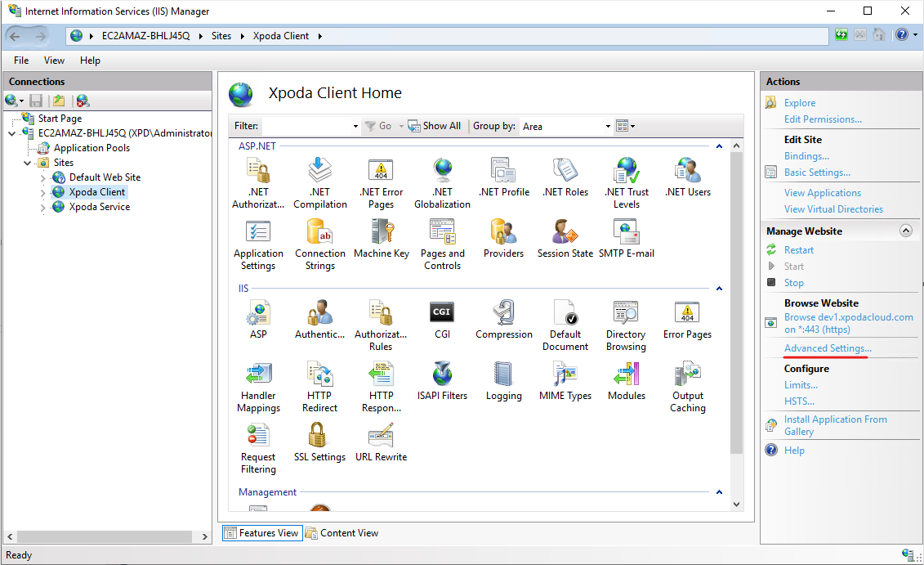Viewport: 924px width, 565px height.
Task: Open the ASP feature icon
Action: point(258,320)
